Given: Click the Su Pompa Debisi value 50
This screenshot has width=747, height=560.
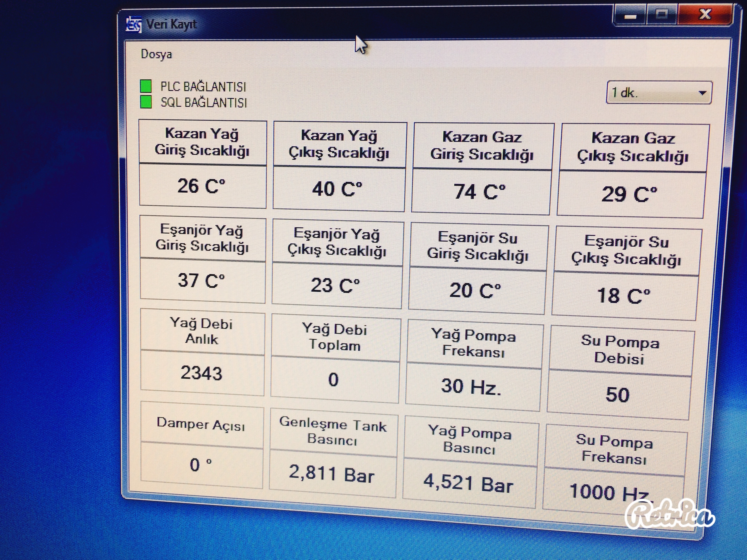Looking at the screenshot, I should (x=617, y=395).
